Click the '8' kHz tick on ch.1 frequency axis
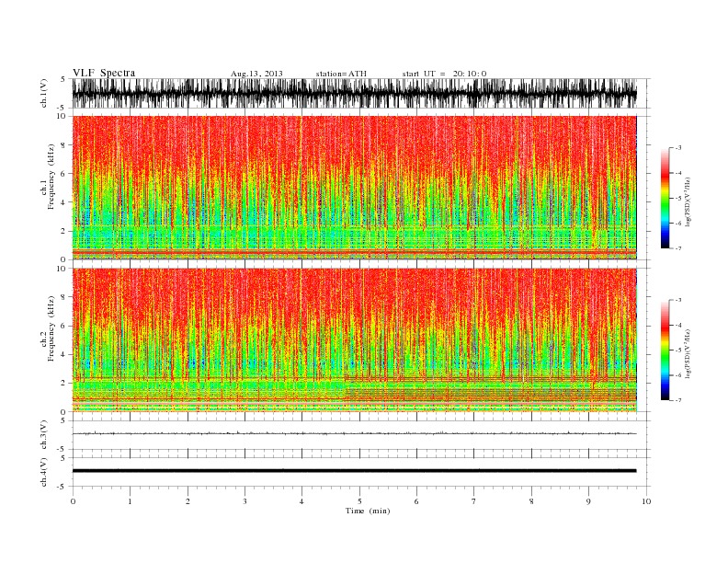Image resolution: width=728 pixels, height=563 pixels. coord(63,145)
